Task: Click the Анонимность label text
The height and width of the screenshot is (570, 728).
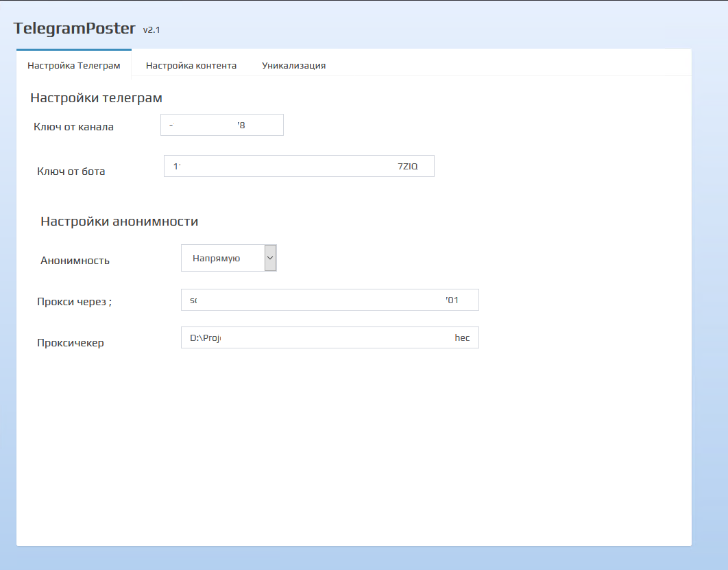Action: pos(75,261)
